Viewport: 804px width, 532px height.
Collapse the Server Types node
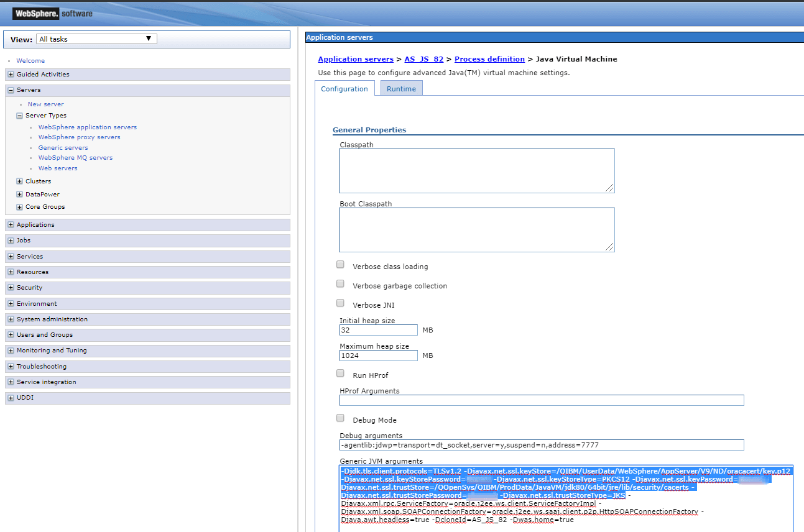point(20,116)
